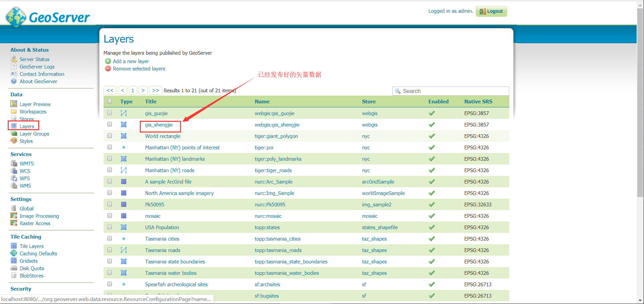The image size is (644, 304).
Task: Click the red Remove selected layers icon
Action: click(108, 68)
